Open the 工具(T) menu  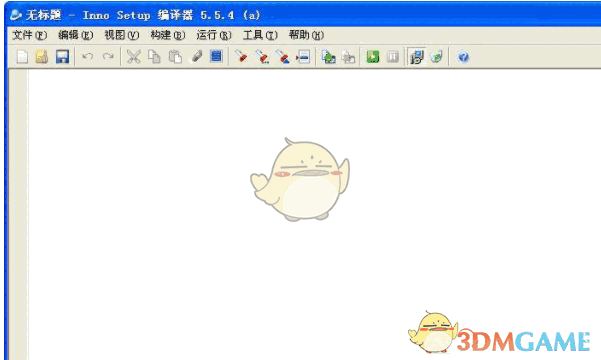click(x=260, y=35)
